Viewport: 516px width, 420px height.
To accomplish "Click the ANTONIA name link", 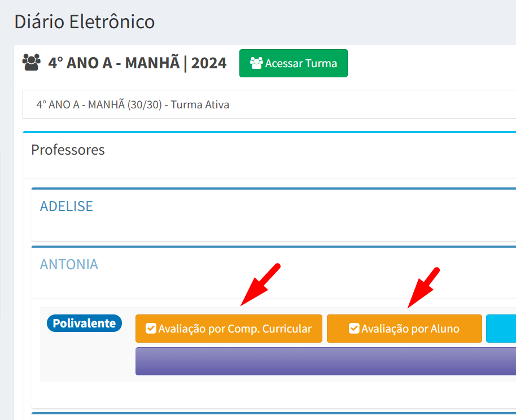I will pyautogui.click(x=69, y=264).
